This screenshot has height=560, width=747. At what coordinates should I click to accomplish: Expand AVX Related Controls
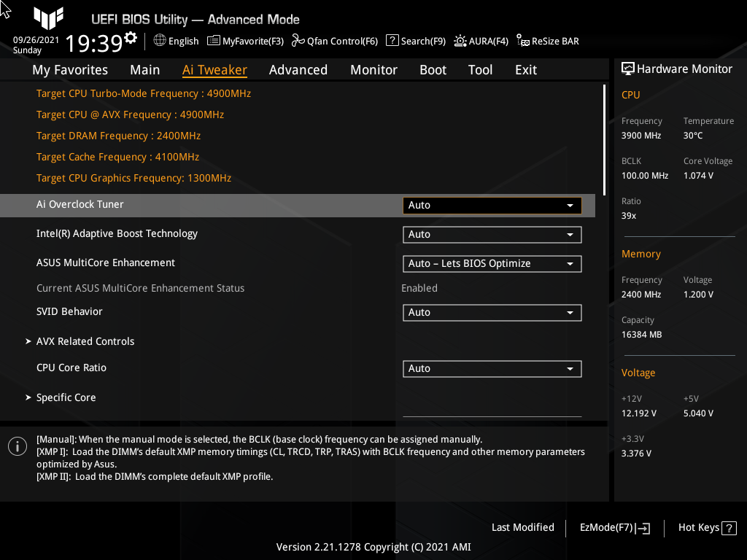(x=85, y=341)
